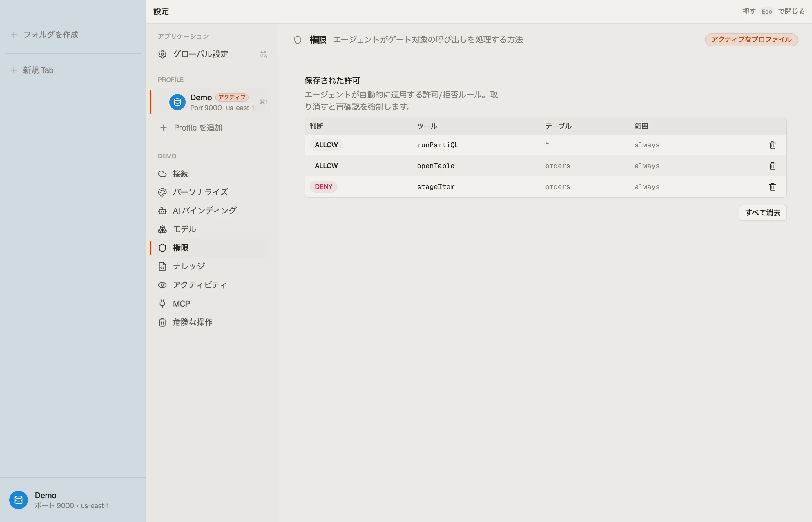Delete the stageItem DENY rule
Image resolution: width=812 pixels, height=522 pixels.
pyautogui.click(x=772, y=187)
